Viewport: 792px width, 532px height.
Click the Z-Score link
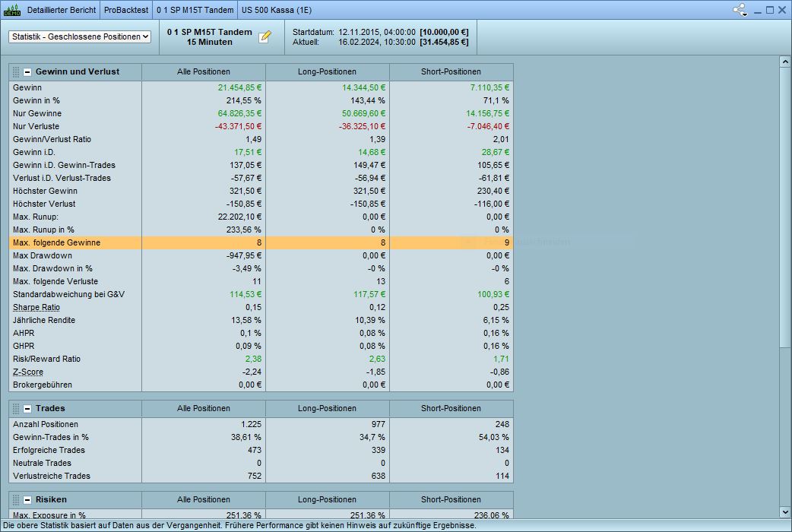[28, 372]
